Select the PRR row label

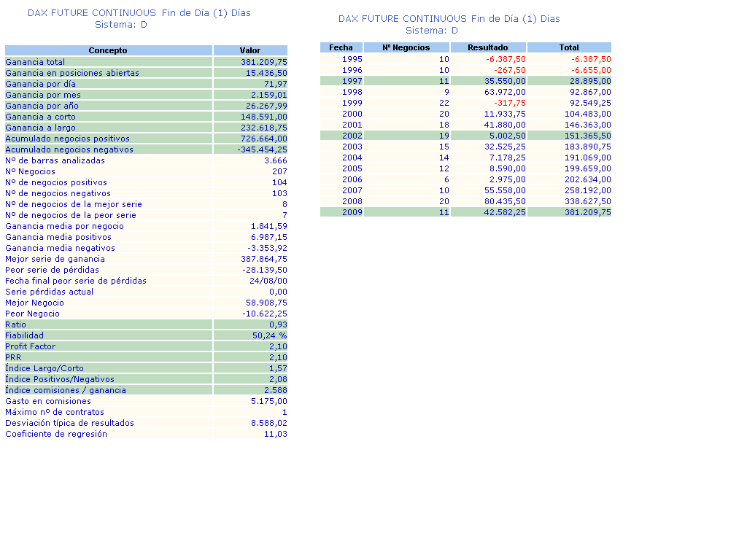point(13,357)
